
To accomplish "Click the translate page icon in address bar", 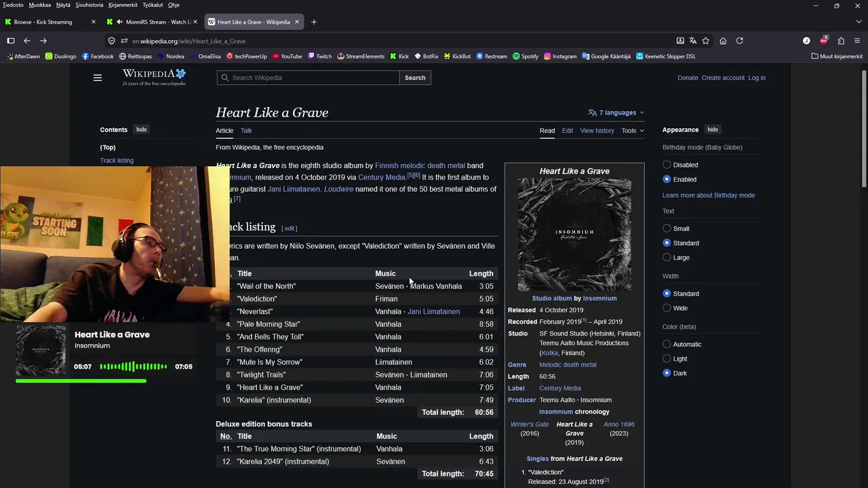I will [x=693, y=41].
